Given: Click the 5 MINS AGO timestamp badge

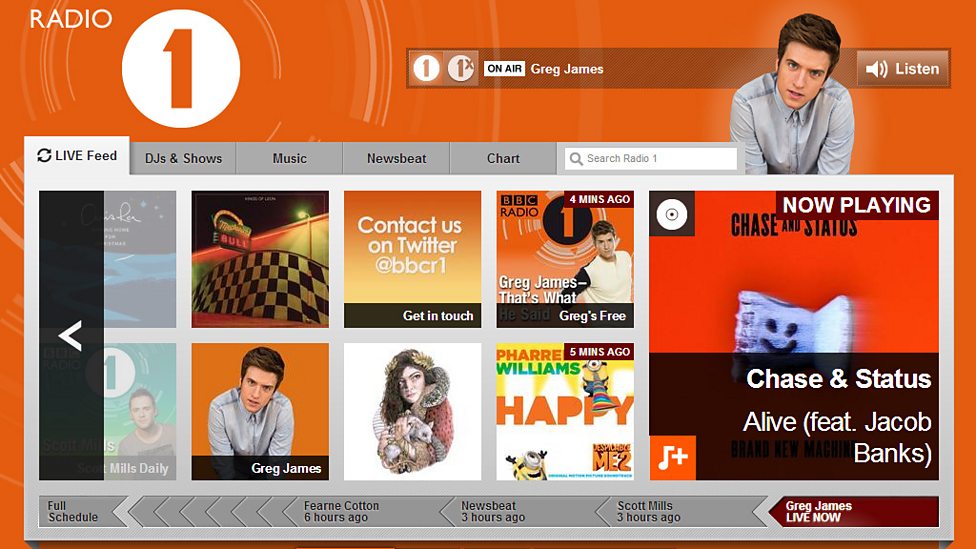Looking at the screenshot, I should [x=599, y=352].
